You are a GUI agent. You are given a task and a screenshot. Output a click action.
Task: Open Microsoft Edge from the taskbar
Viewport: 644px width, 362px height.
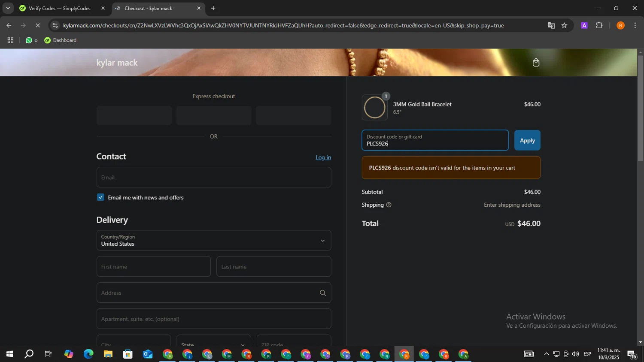[88, 354]
